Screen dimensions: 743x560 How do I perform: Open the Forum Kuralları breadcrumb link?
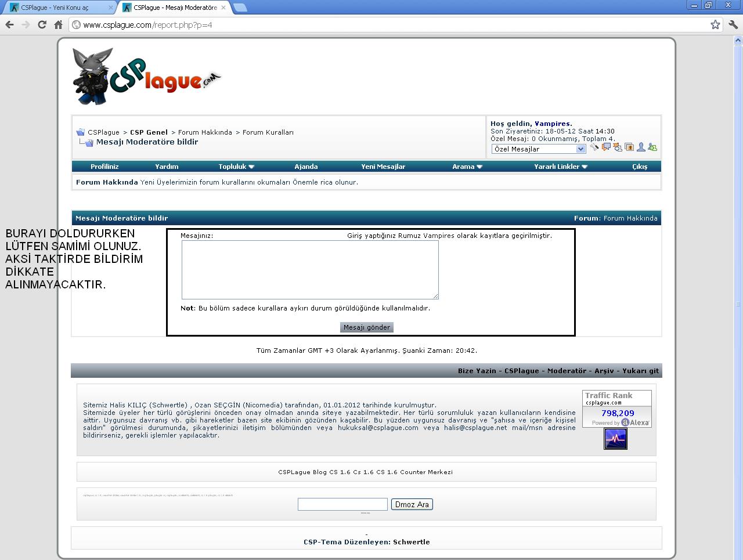(268, 132)
